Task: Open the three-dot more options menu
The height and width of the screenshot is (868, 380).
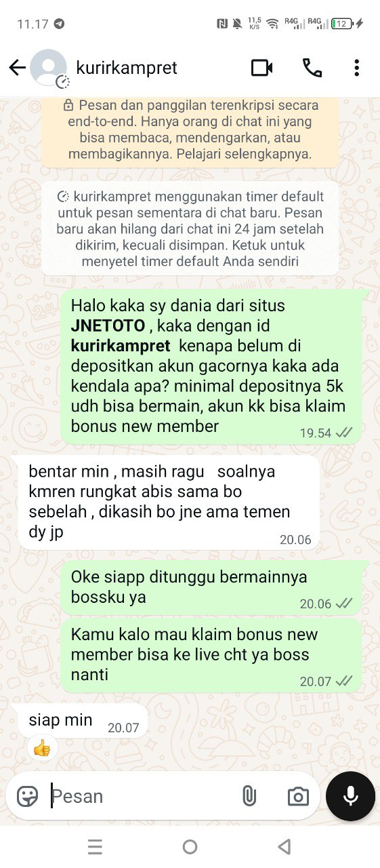Action: tap(356, 68)
